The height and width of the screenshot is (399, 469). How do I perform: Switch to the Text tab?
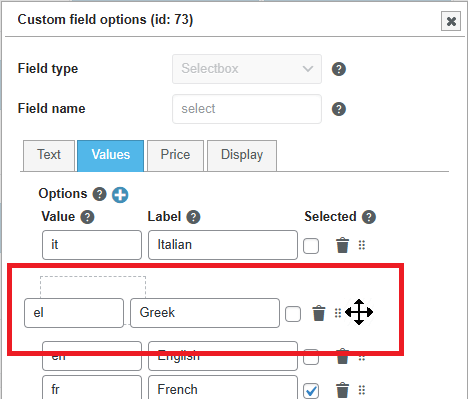49,156
